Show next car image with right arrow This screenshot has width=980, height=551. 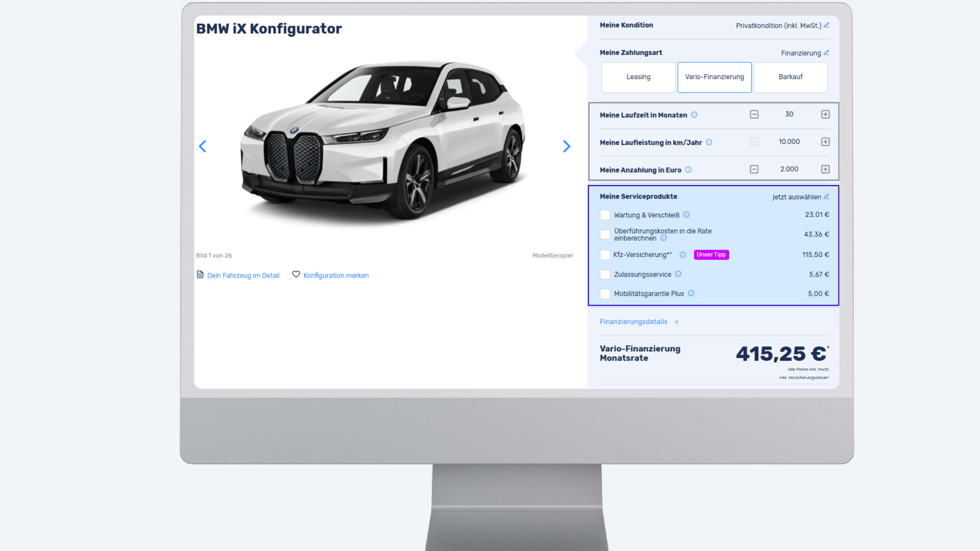pyautogui.click(x=566, y=146)
